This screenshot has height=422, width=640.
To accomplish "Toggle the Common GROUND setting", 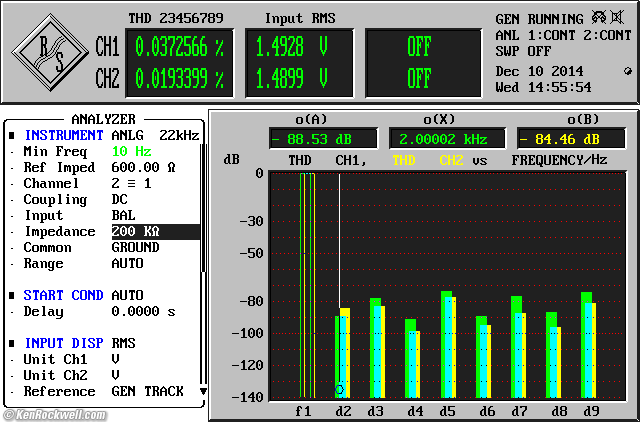I will tap(135, 247).
